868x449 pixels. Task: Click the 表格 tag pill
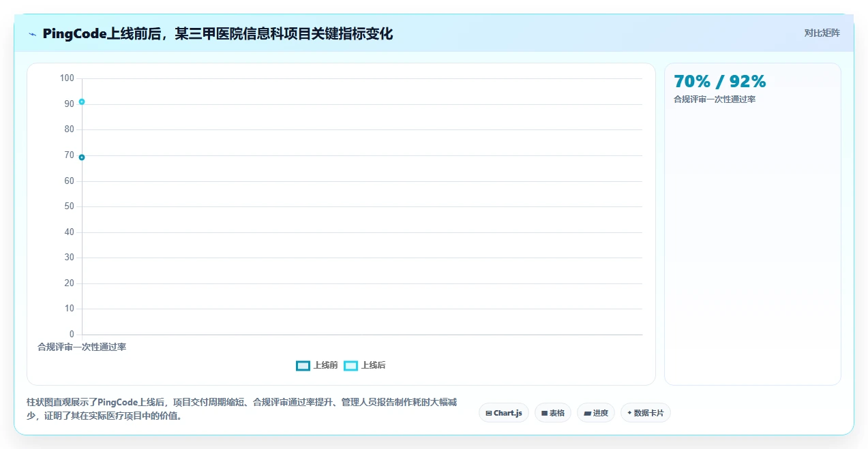553,413
